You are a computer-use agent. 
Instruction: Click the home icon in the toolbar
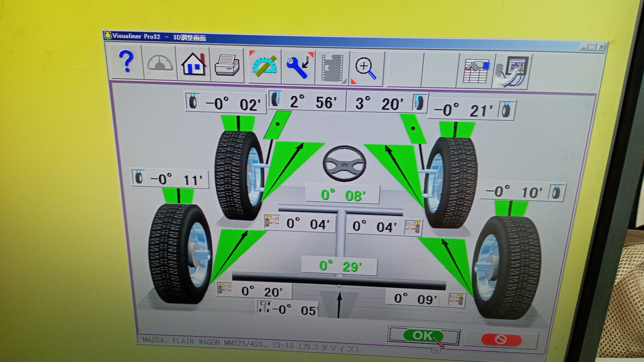[x=193, y=64]
